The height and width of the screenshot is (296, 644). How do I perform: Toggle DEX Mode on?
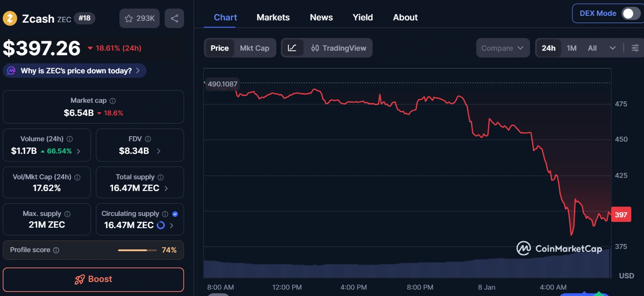[629, 13]
